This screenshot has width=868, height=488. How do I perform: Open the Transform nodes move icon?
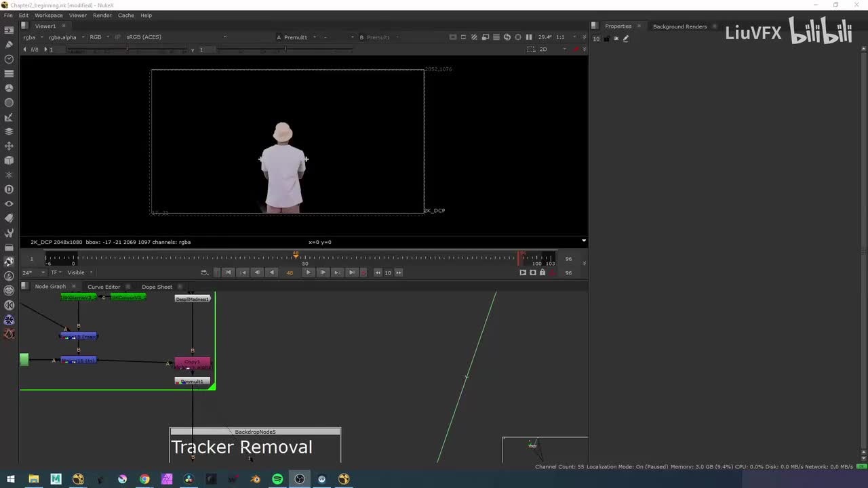[9, 146]
